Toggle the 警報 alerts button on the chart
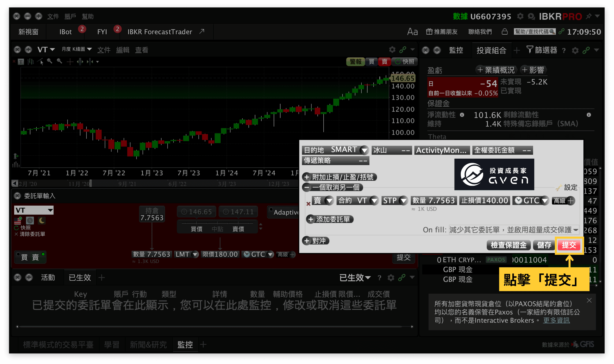 pos(356,62)
